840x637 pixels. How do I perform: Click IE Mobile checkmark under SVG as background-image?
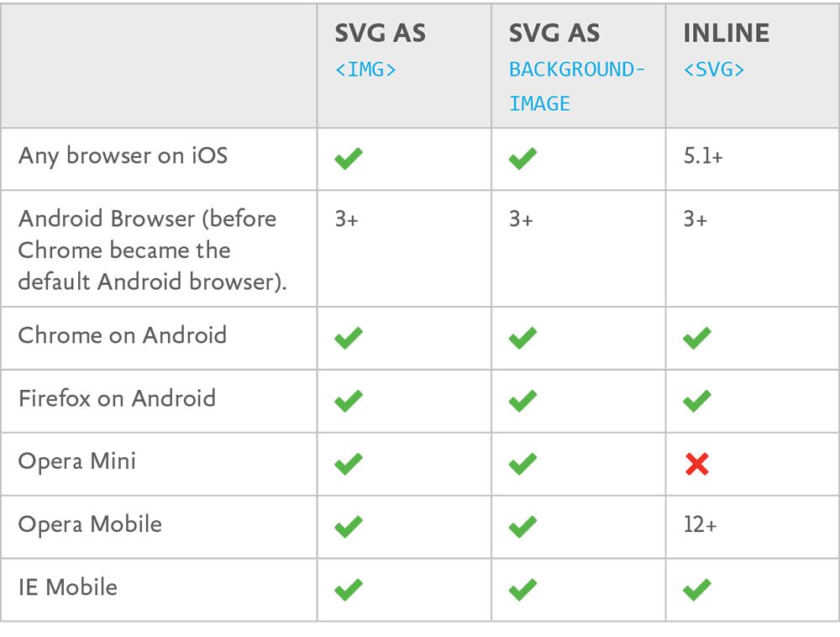[x=522, y=590]
